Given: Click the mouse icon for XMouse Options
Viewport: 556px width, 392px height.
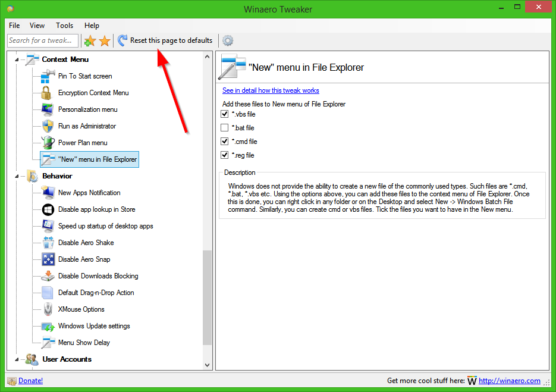Looking at the screenshot, I should tap(48, 309).
